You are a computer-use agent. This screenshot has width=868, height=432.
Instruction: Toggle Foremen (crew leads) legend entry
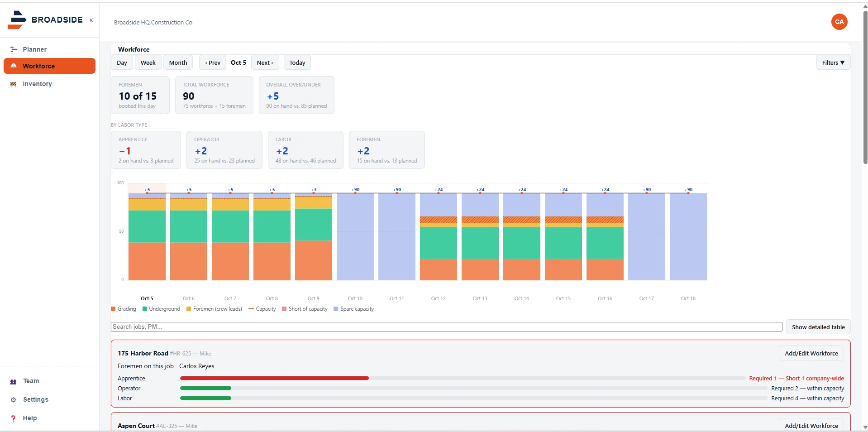tap(214, 309)
